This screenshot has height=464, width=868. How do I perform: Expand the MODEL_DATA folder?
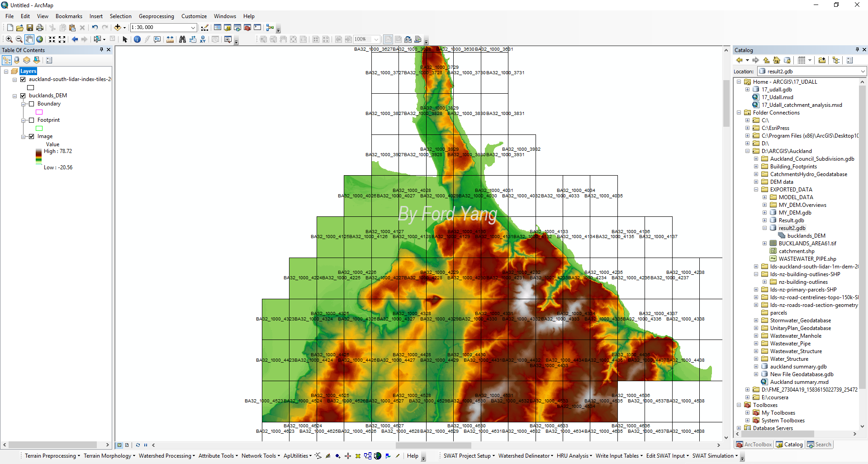pos(764,197)
